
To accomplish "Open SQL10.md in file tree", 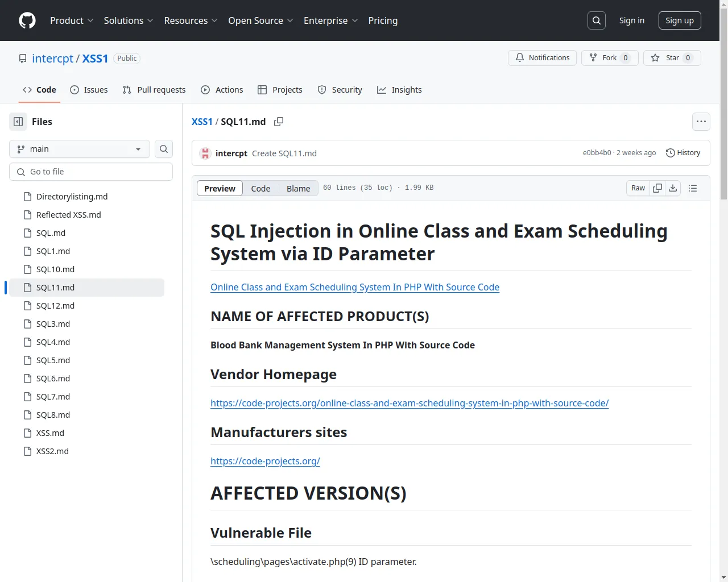I will click(x=86, y=269).
